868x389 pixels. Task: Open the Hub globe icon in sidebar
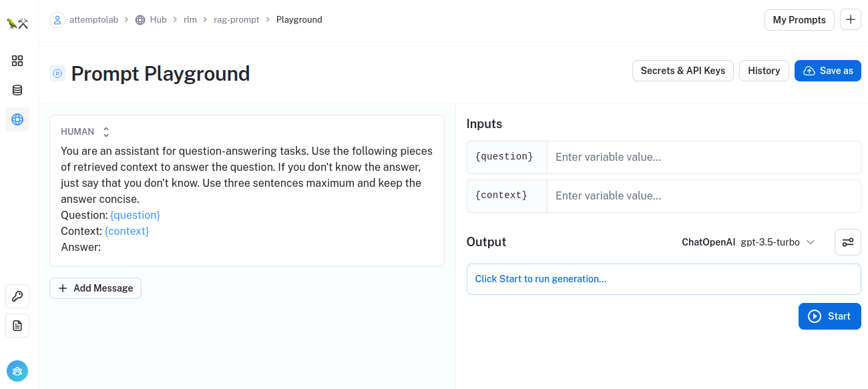[x=17, y=119]
